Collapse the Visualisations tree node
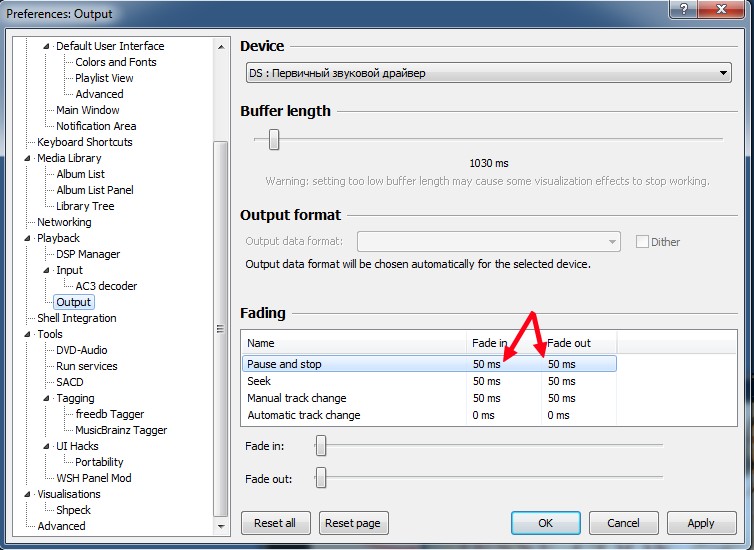754x550 pixels. (28, 494)
